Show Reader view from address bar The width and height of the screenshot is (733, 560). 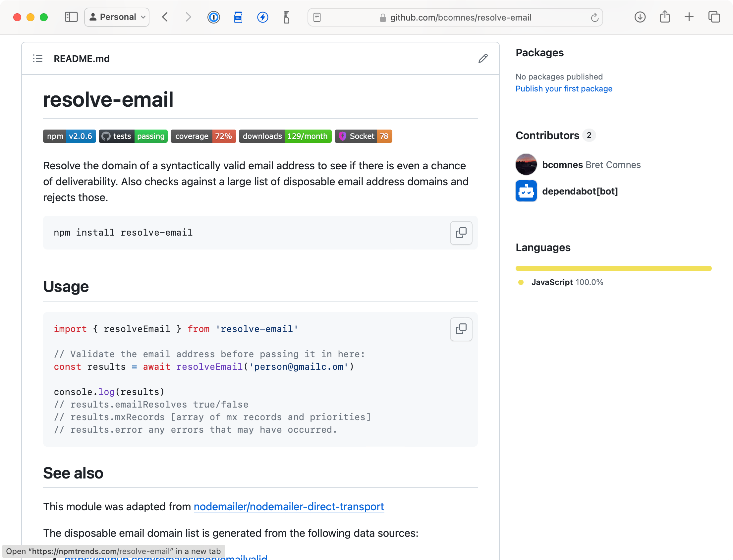pyautogui.click(x=317, y=17)
